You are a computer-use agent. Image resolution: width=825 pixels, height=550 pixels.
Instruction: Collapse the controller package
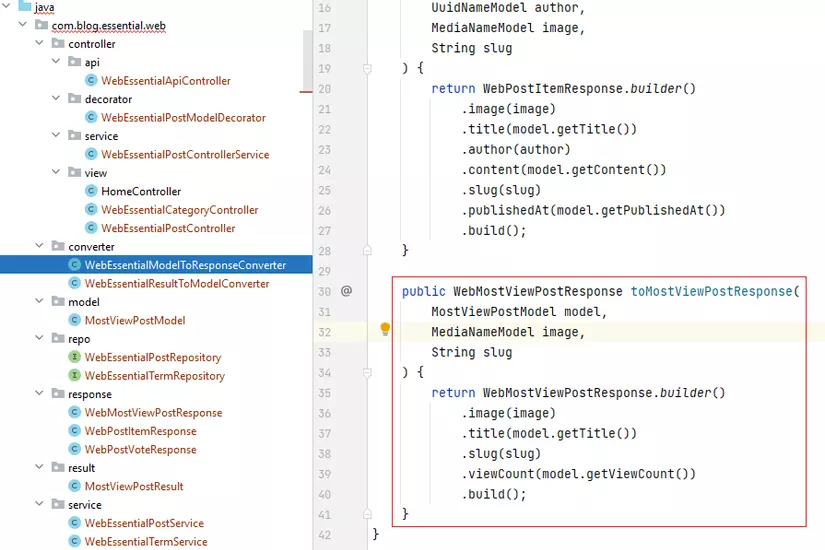click(x=38, y=44)
